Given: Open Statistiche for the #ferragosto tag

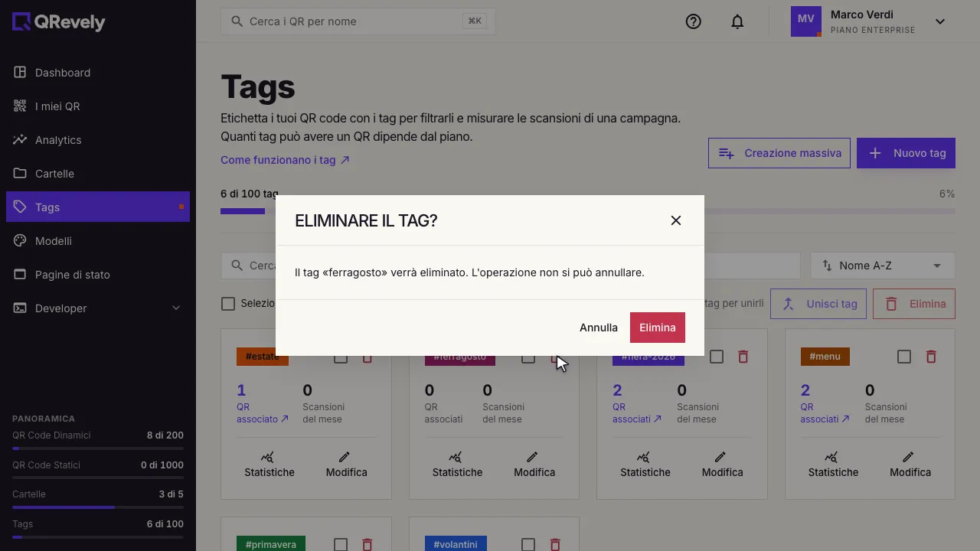Looking at the screenshot, I should point(457,465).
